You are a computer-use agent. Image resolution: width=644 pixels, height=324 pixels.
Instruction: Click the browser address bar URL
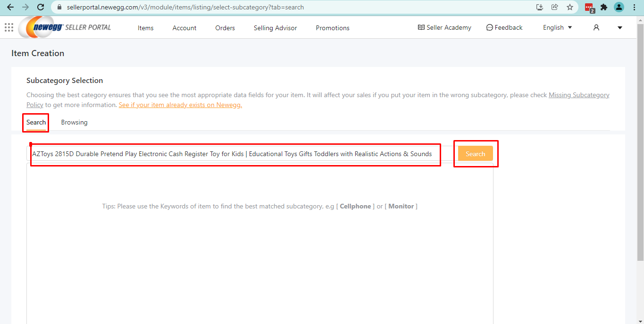[184, 8]
